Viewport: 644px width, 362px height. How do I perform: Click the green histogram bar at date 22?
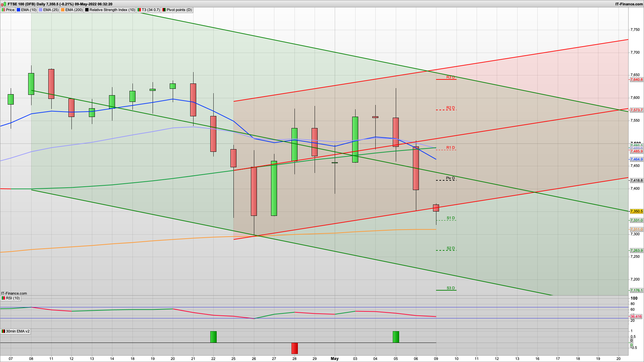[x=213, y=337]
